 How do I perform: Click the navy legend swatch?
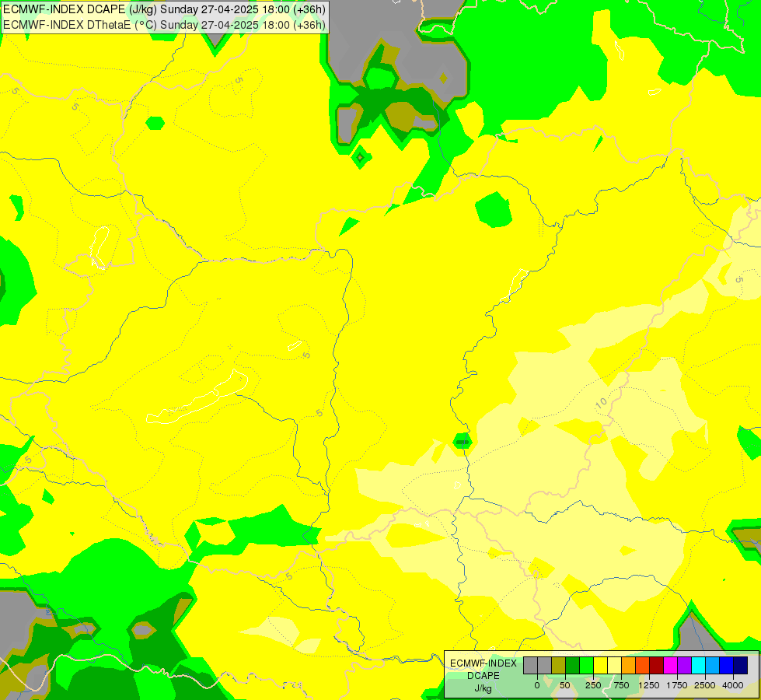point(740,666)
